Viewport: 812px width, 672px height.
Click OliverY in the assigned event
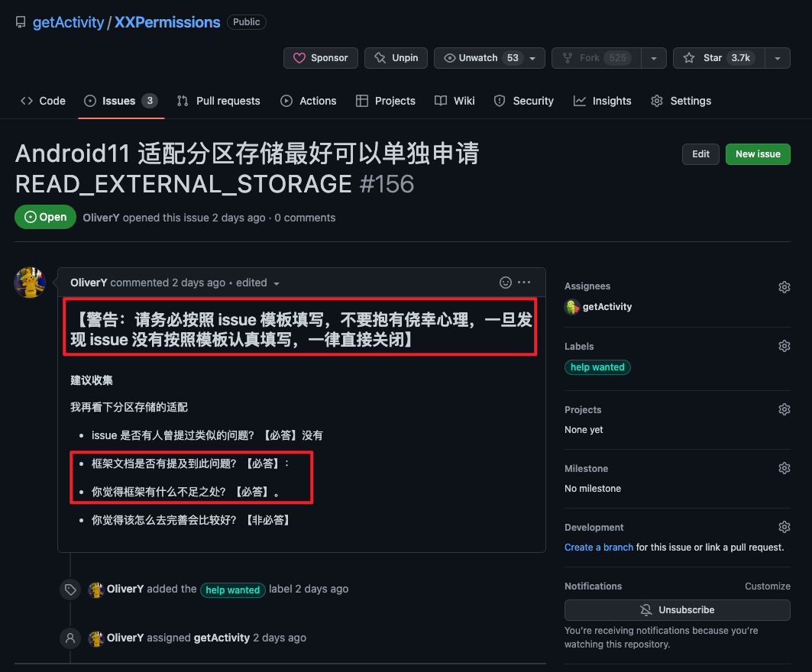(125, 638)
